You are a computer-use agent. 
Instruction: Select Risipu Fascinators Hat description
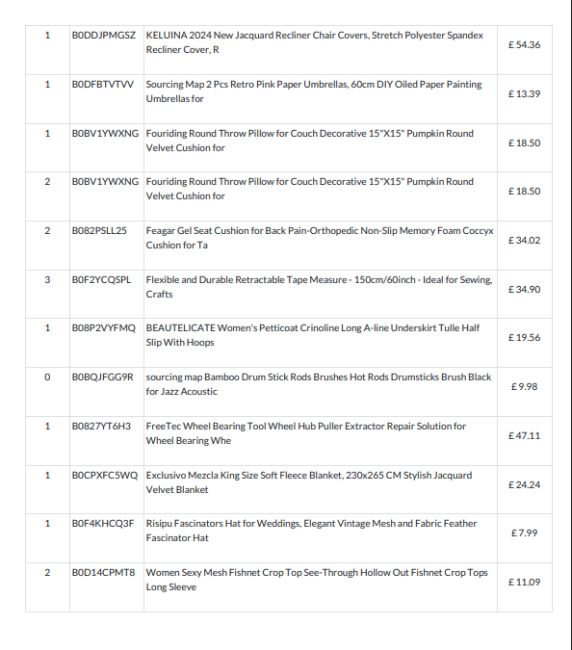click(311, 531)
